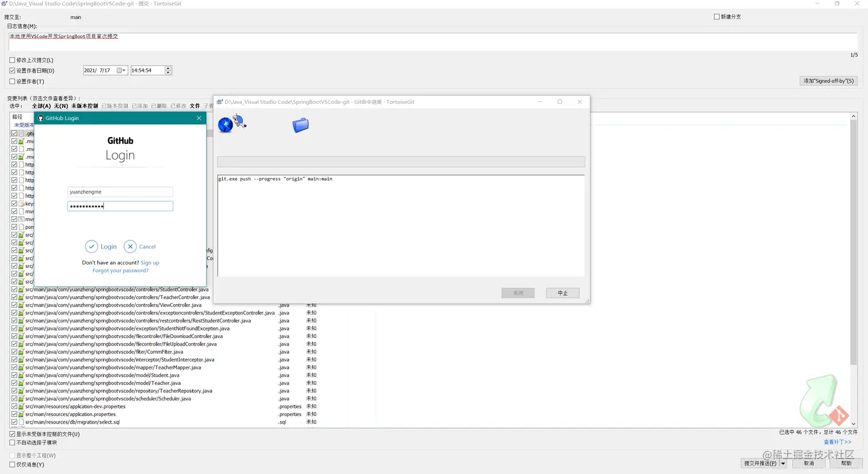Screen dimensions: 868x474
Task: Click the GitHub password input field
Action: pyautogui.click(x=120, y=206)
